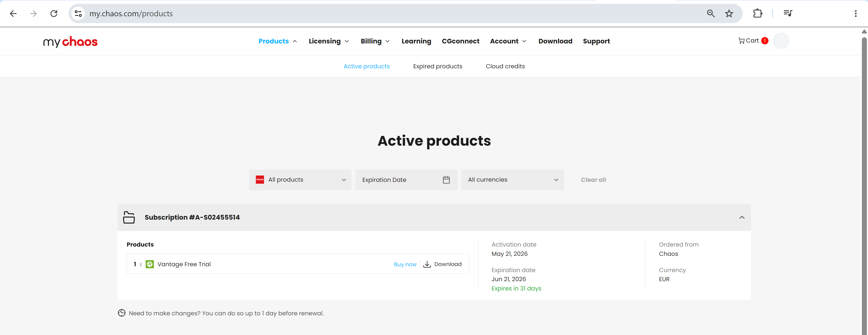Reload the my.chaos.com page
This screenshot has width=868, height=335.
54,14
